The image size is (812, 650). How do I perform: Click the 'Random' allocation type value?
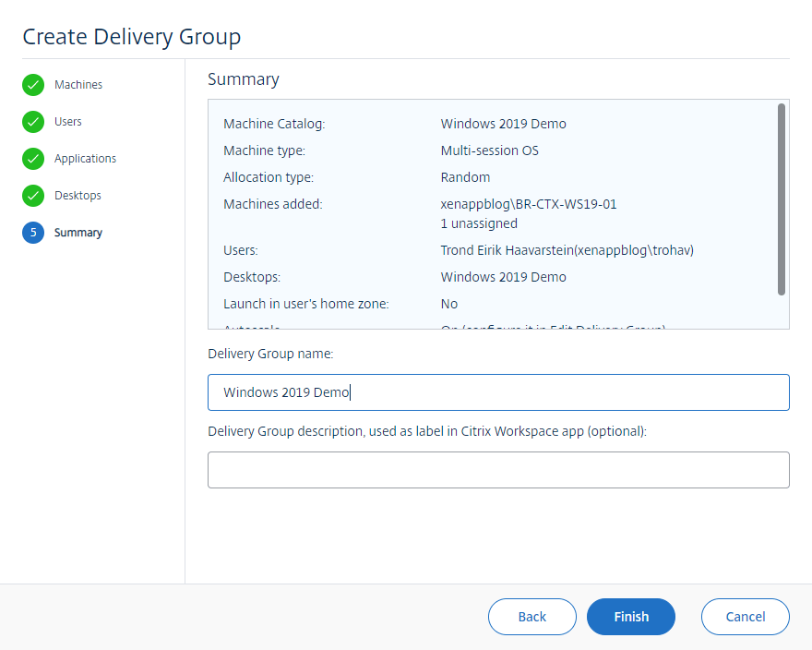point(465,177)
